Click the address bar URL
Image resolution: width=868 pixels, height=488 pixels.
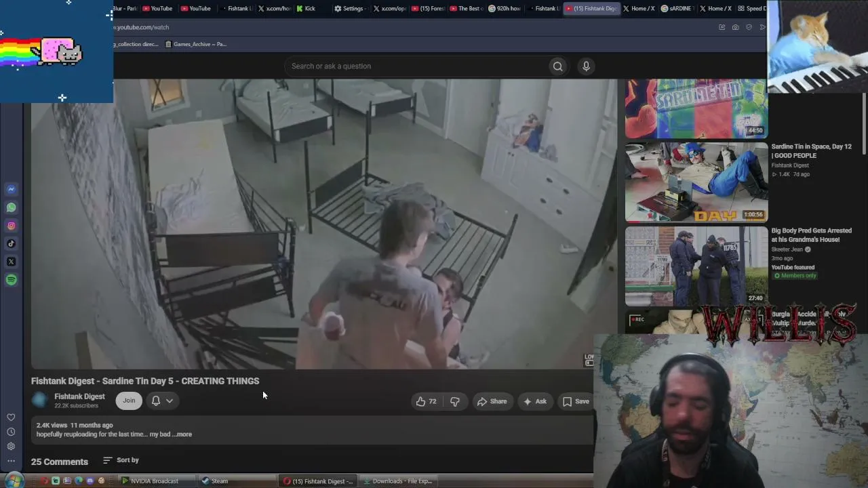pos(141,27)
